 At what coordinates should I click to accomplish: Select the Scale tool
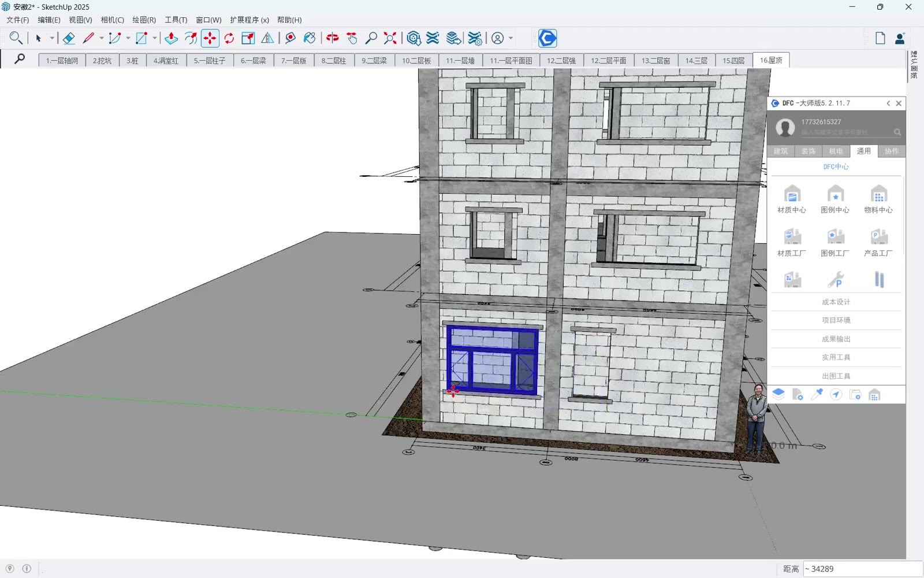pos(248,38)
